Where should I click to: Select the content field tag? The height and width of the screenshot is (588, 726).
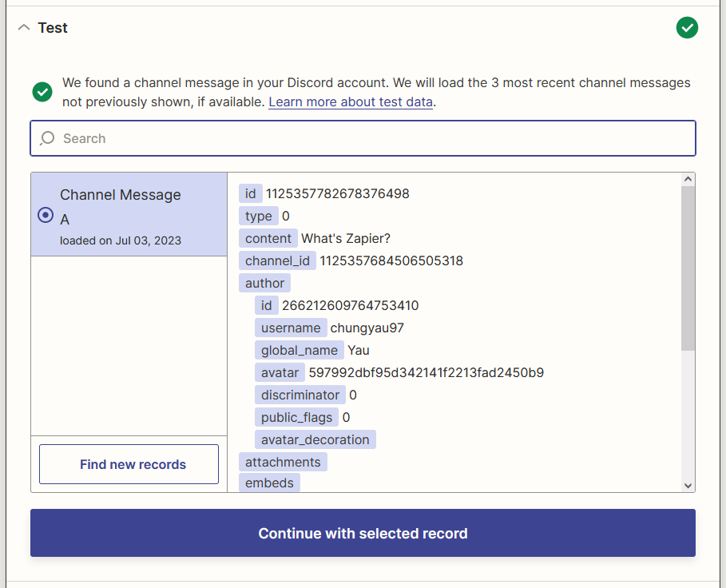268,238
